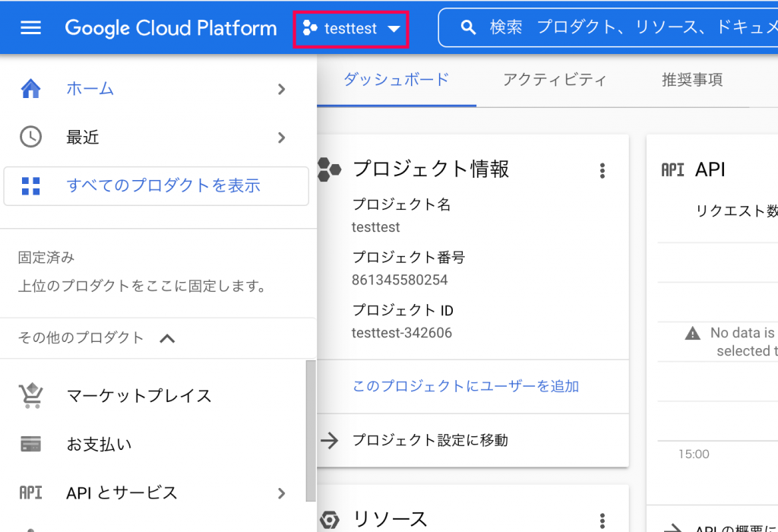Expand the API とサービス submenu chevron
The image size is (778, 532).
click(281, 493)
